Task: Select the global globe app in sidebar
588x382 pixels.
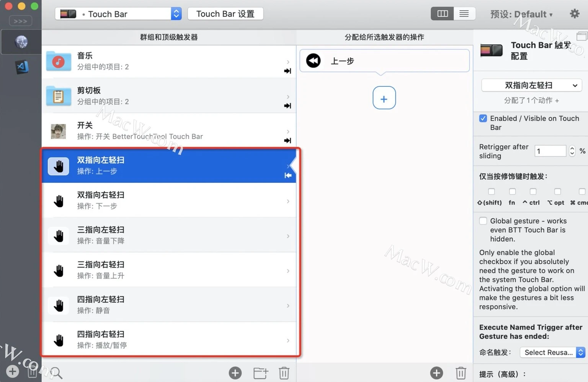Action: point(21,42)
